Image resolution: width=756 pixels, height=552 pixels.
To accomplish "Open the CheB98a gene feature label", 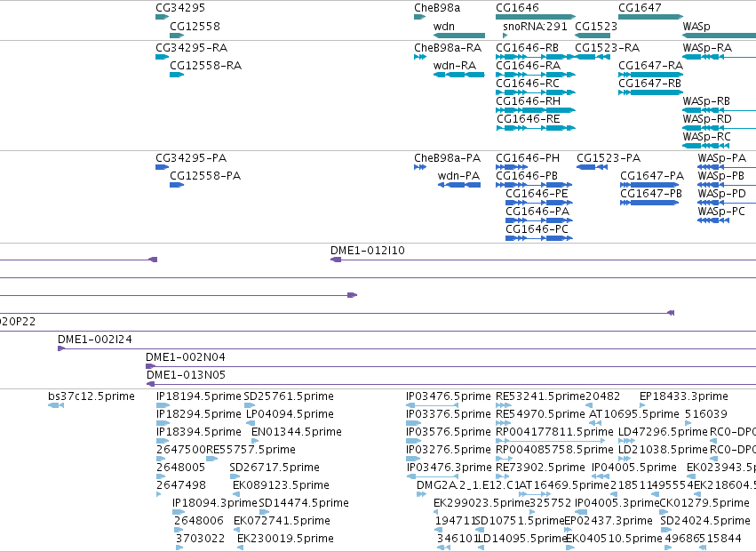I will (x=437, y=8).
